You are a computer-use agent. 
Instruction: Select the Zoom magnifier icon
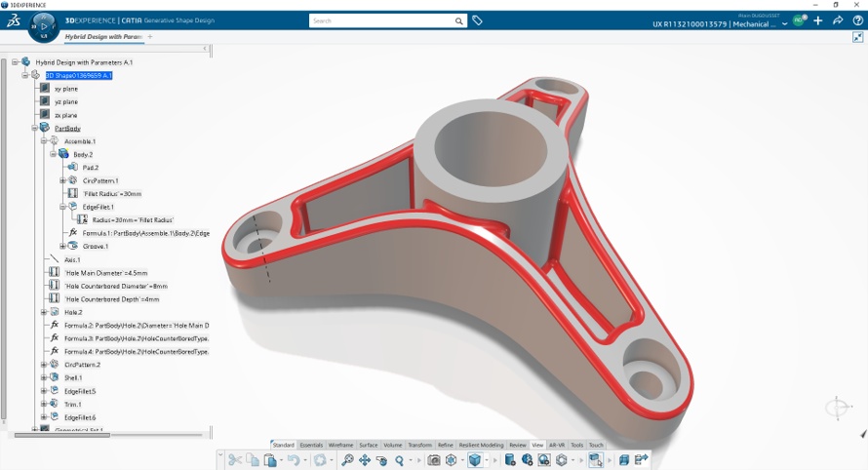point(399,459)
